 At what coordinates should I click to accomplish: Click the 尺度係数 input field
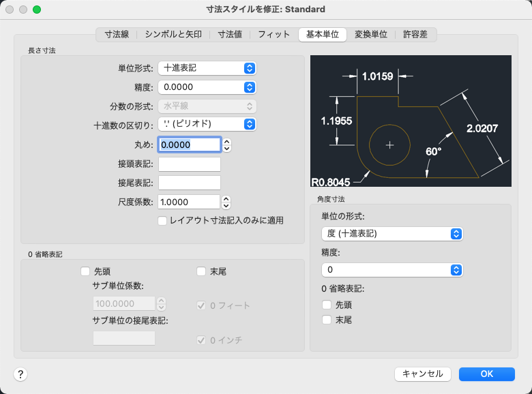pos(189,202)
